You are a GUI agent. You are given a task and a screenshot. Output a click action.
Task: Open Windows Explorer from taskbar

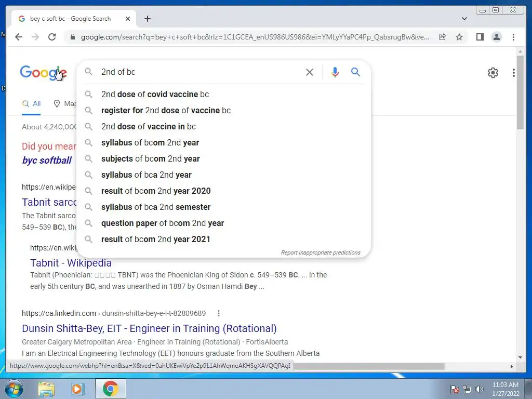46,389
